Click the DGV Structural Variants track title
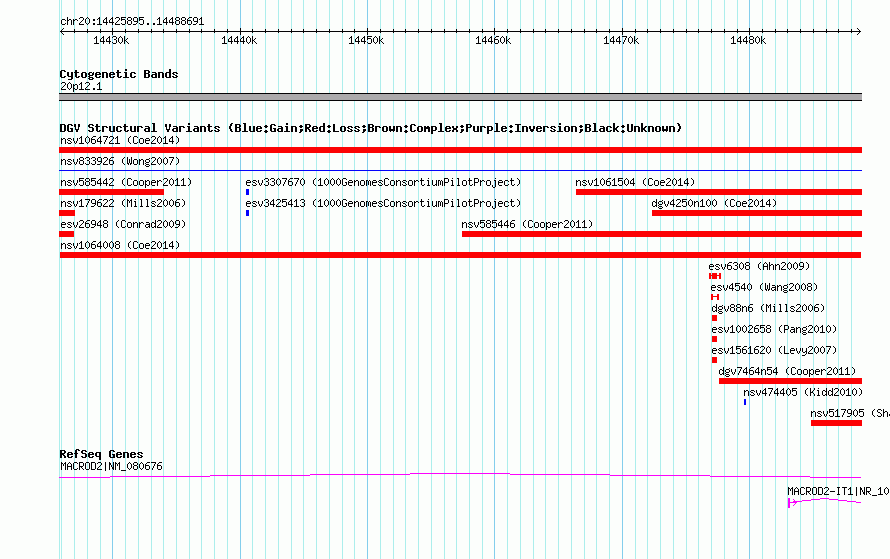 (370, 128)
